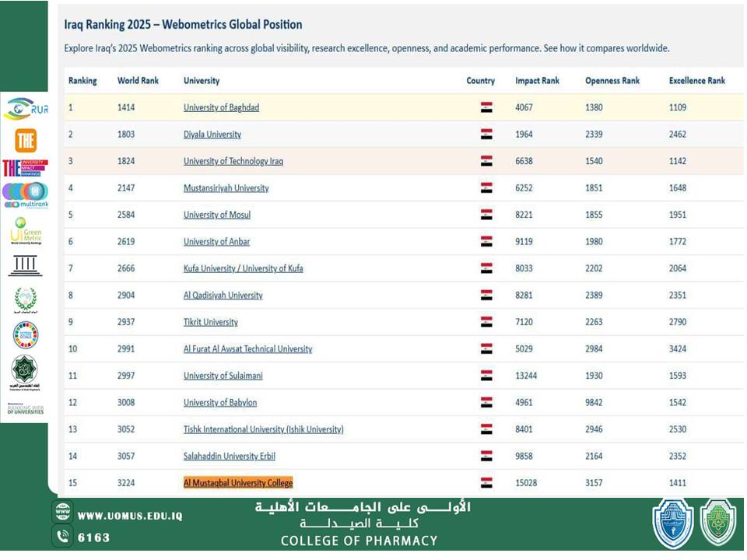Click the WWW.UOMUS.EDU.IQ website address
Image resolution: width=747 pixels, height=560 pixels.
[130, 516]
